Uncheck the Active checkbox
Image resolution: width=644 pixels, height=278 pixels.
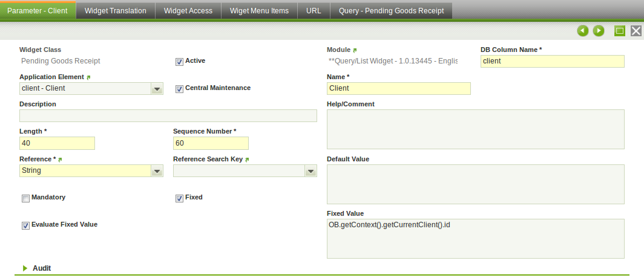[x=179, y=61]
